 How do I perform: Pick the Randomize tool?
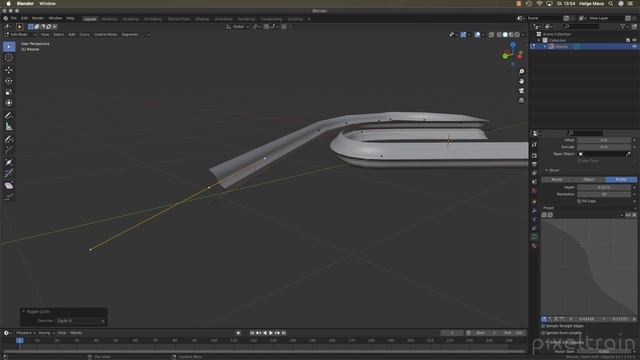click(9, 197)
